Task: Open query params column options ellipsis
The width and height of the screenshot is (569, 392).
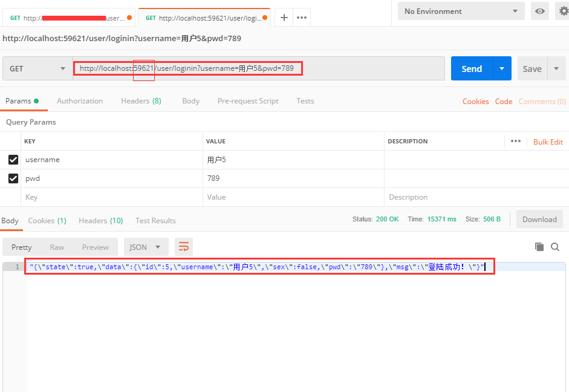Action: click(516, 141)
